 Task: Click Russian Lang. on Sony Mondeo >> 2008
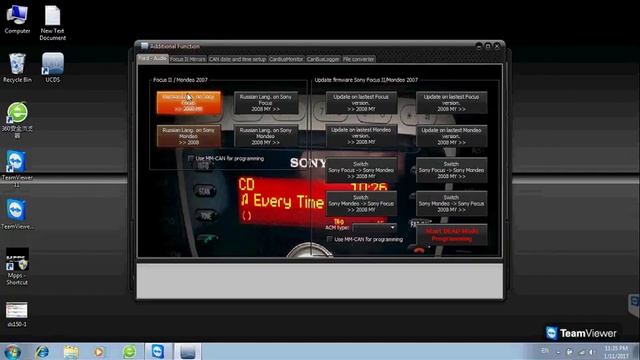pyautogui.click(x=189, y=136)
